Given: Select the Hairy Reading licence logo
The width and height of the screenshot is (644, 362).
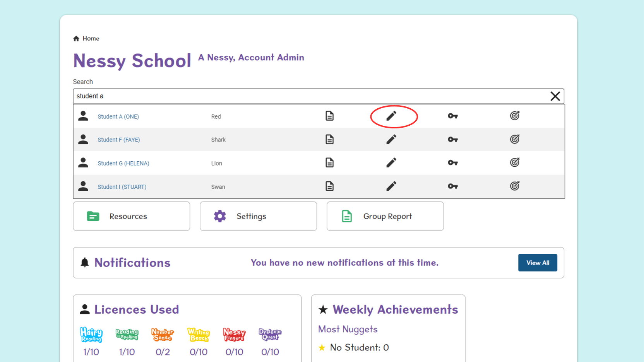Looking at the screenshot, I should [x=91, y=335].
